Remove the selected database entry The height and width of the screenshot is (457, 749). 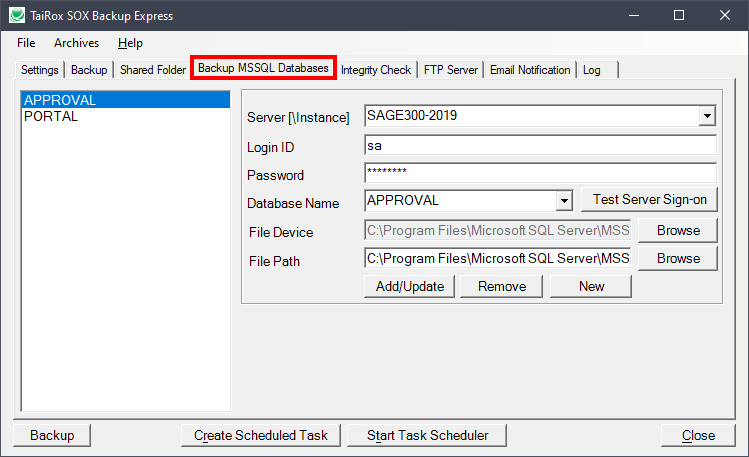coord(502,286)
